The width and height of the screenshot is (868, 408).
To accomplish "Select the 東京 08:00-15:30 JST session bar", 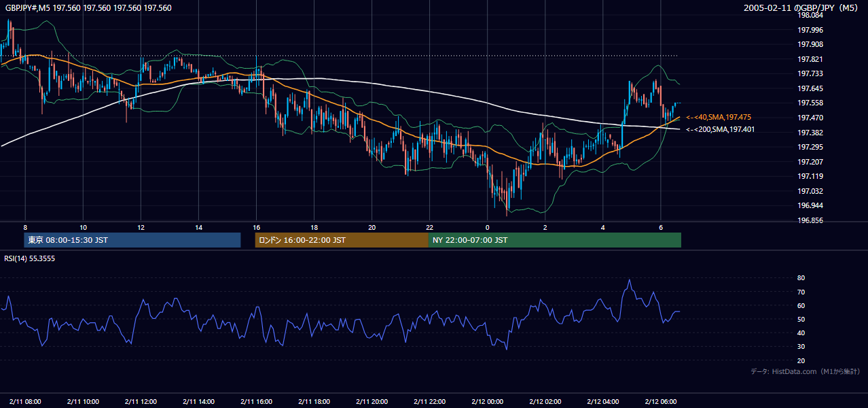I will [132, 240].
